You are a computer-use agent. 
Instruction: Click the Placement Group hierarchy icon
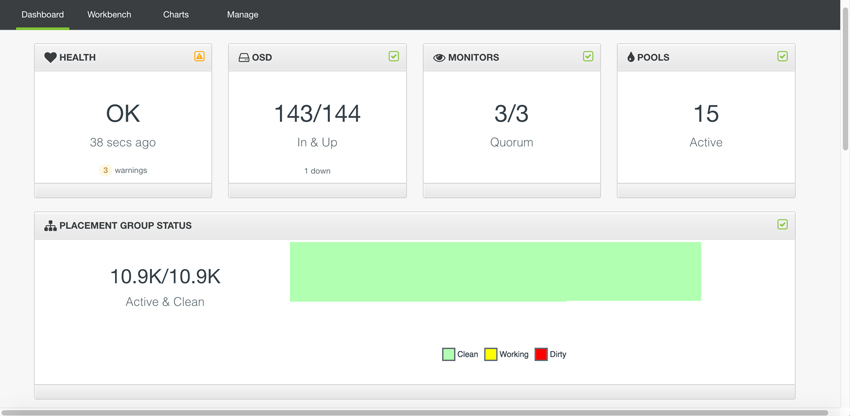[x=50, y=226]
